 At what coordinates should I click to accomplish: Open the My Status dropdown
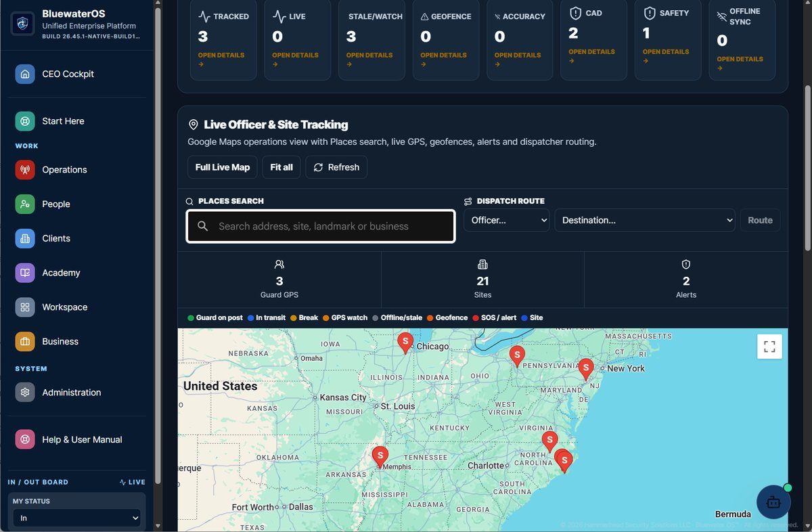point(76,518)
